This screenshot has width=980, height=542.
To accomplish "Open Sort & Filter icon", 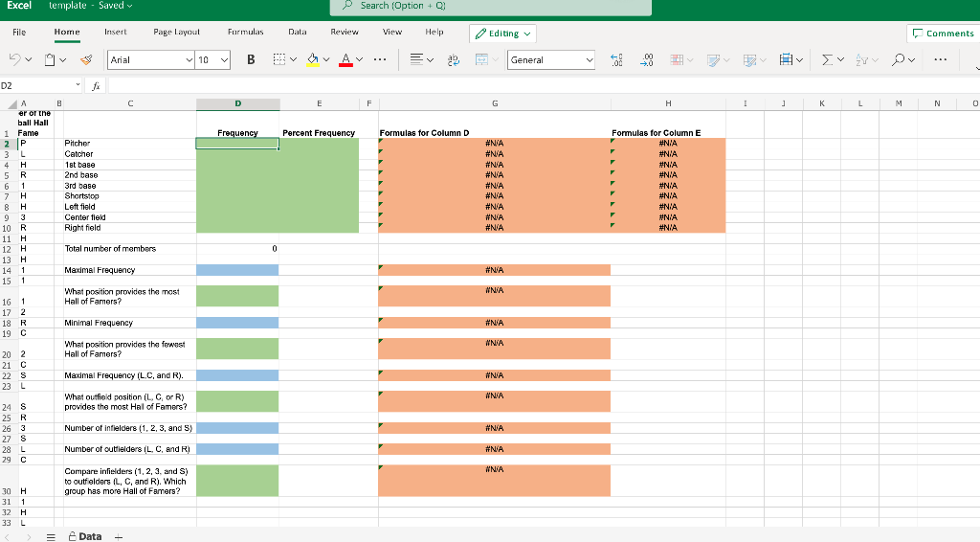I will pos(862,59).
